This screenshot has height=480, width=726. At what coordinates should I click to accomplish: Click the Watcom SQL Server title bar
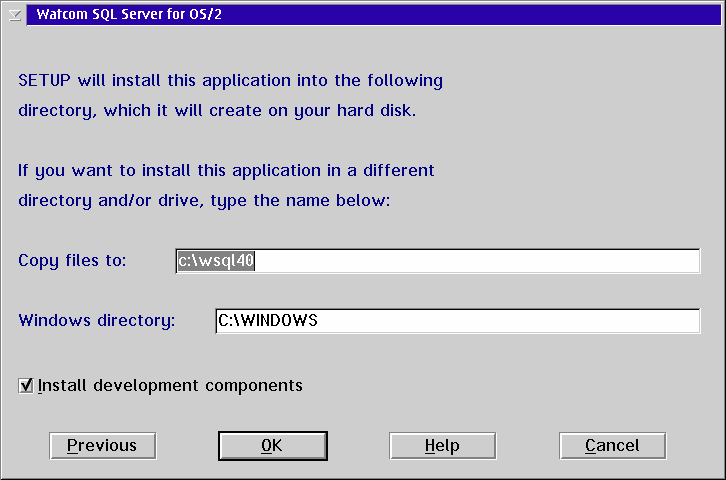(374, 14)
